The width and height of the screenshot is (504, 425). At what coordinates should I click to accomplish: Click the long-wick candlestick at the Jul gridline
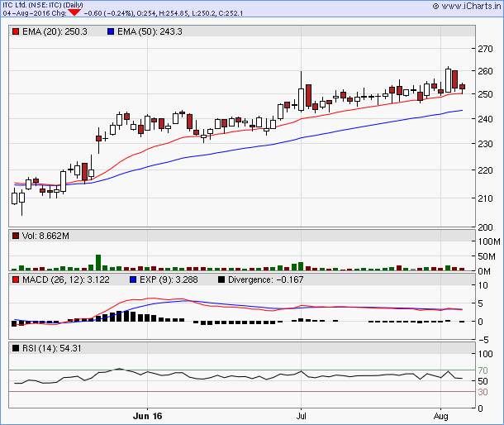[302, 92]
